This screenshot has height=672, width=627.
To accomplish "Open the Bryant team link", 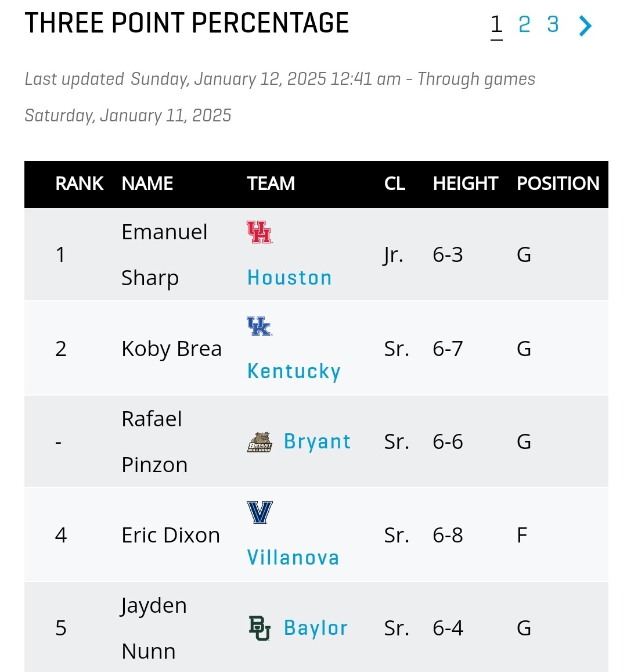I will coord(318,442).
